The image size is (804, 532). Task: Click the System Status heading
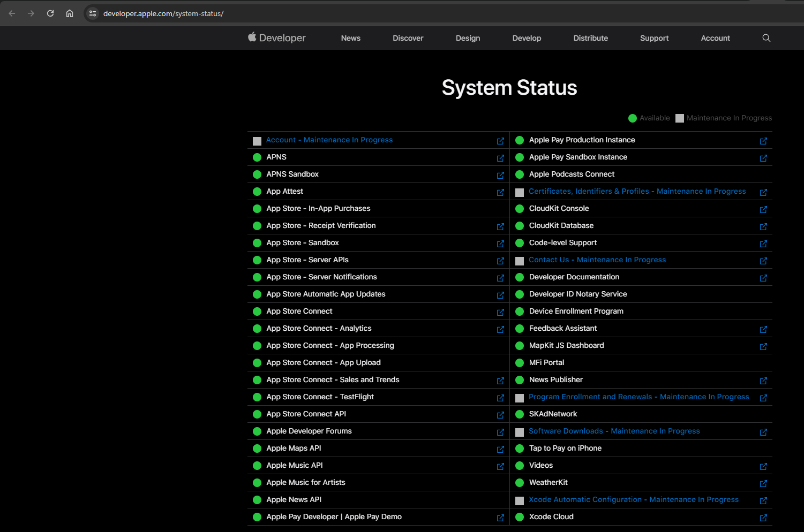(x=509, y=88)
